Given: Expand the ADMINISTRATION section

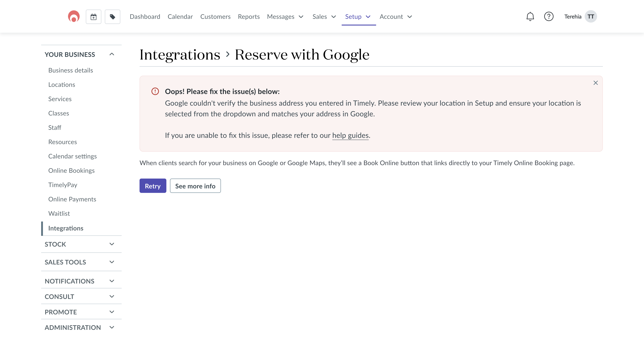Looking at the screenshot, I should click(x=112, y=327).
